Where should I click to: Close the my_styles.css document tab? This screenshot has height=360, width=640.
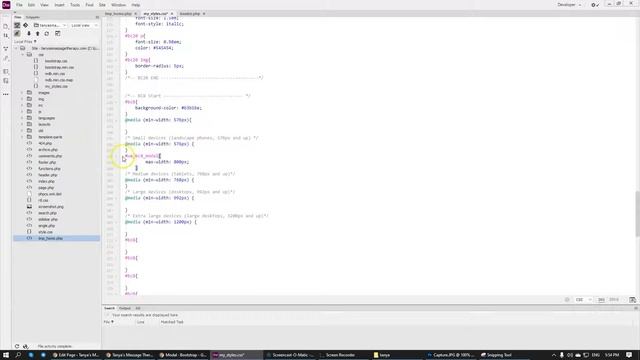[172, 14]
